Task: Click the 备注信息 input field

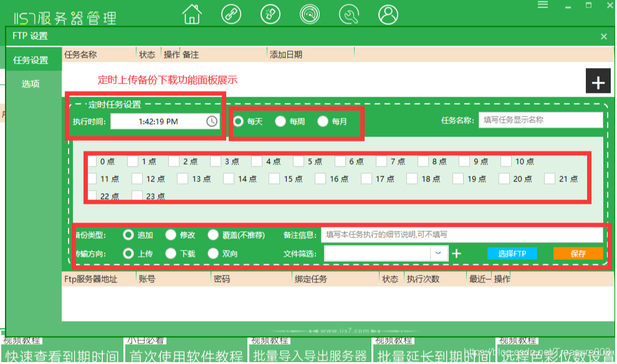Action: [x=462, y=235]
